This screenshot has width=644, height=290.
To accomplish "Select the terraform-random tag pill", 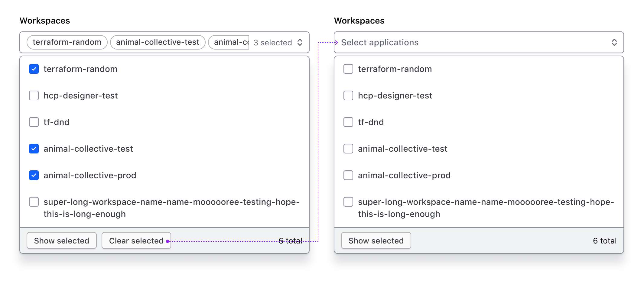I will coord(67,42).
